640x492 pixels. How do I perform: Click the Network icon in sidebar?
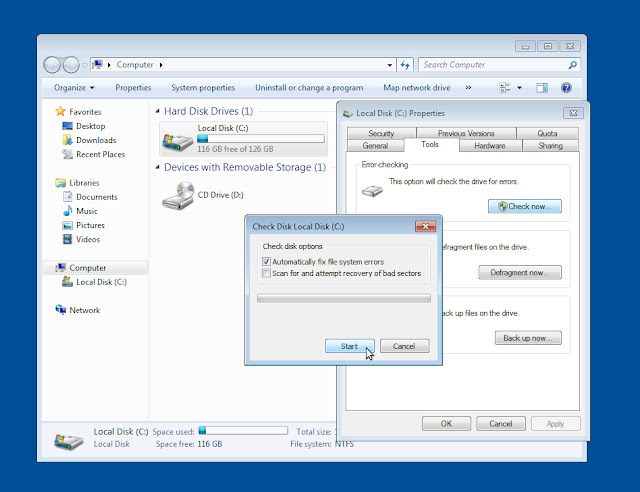pos(60,310)
